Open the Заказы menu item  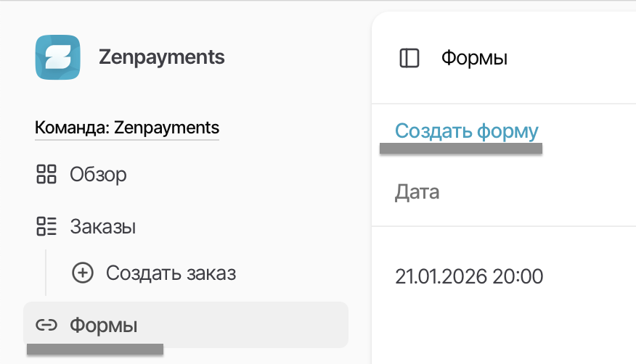point(103,227)
